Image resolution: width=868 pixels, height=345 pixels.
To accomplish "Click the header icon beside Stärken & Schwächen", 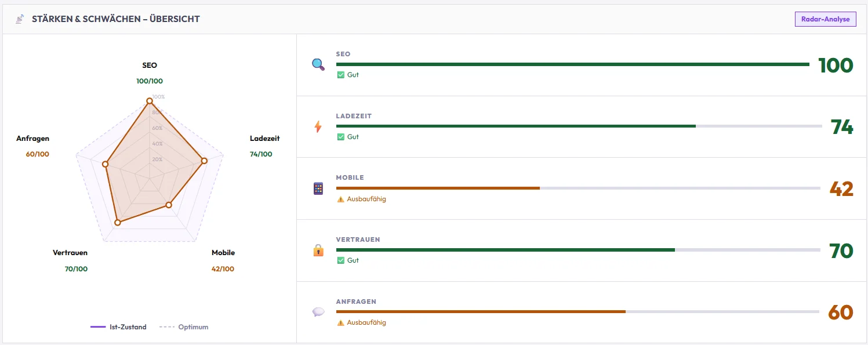I will pos(20,19).
